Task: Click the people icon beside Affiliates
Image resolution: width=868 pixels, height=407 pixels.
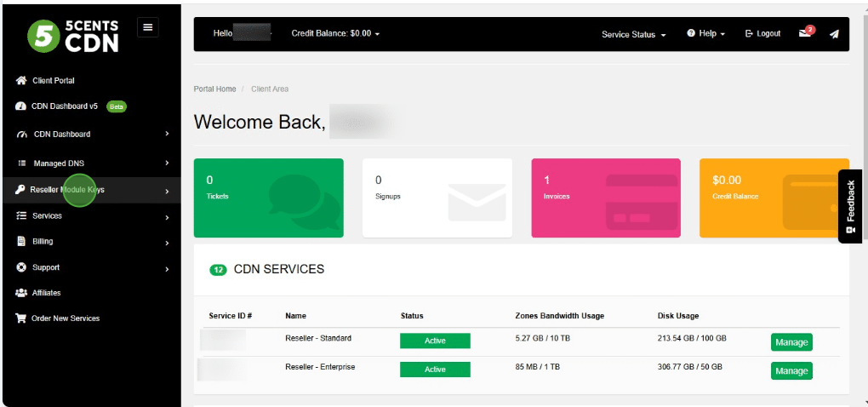Action: click(21, 293)
